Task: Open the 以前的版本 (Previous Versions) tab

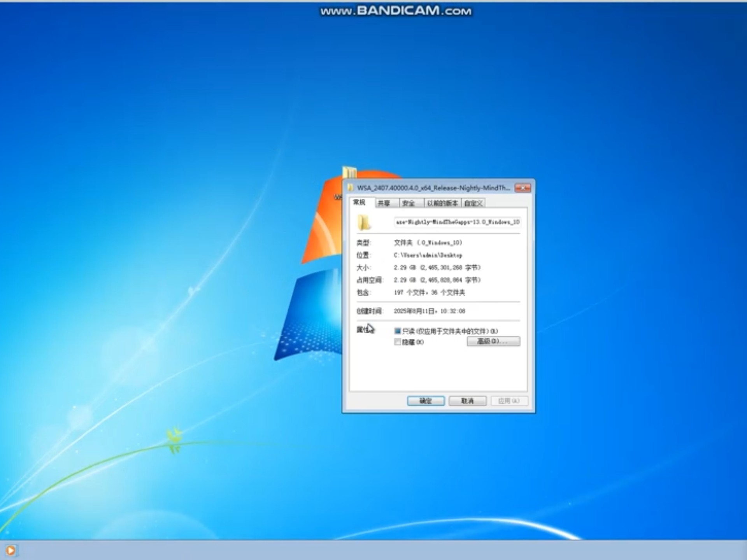Action: click(x=443, y=203)
